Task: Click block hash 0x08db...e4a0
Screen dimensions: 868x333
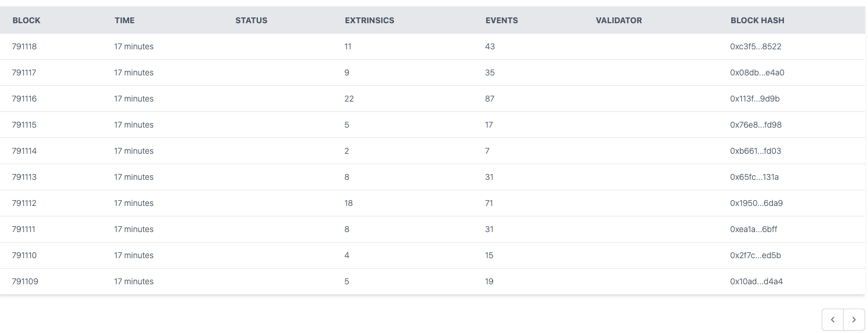Action: (x=757, y=73)
